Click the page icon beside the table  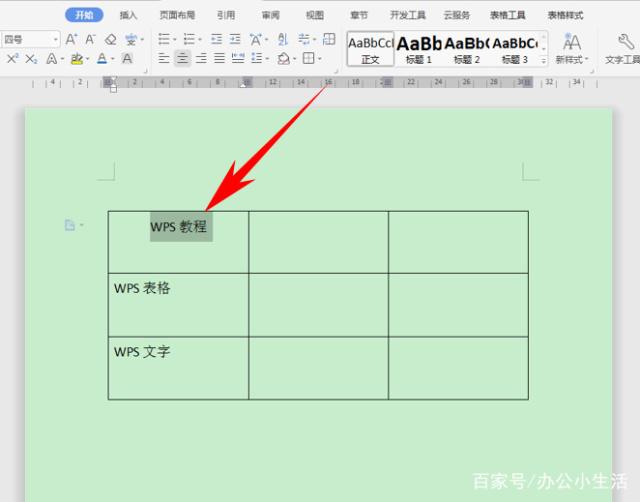tap(70, 225)
